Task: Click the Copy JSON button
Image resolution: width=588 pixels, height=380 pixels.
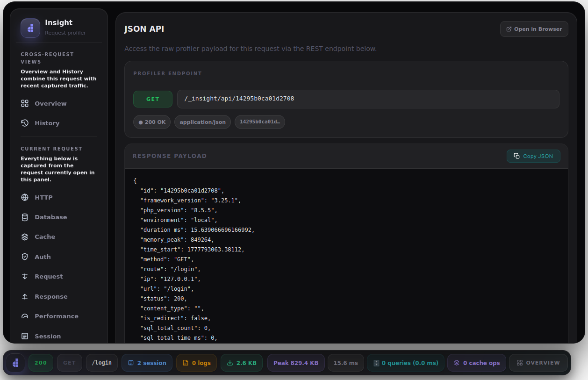Action: (533, 156)
